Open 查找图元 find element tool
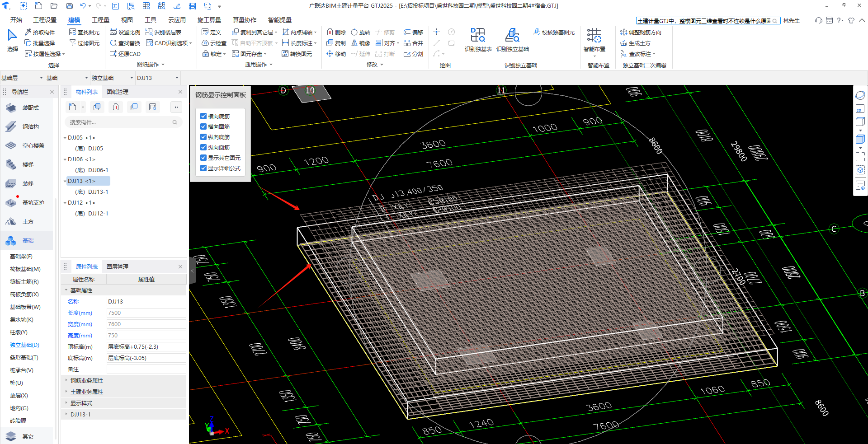The image size is (868, 444). pyautogui.click(x=84, y=32)
